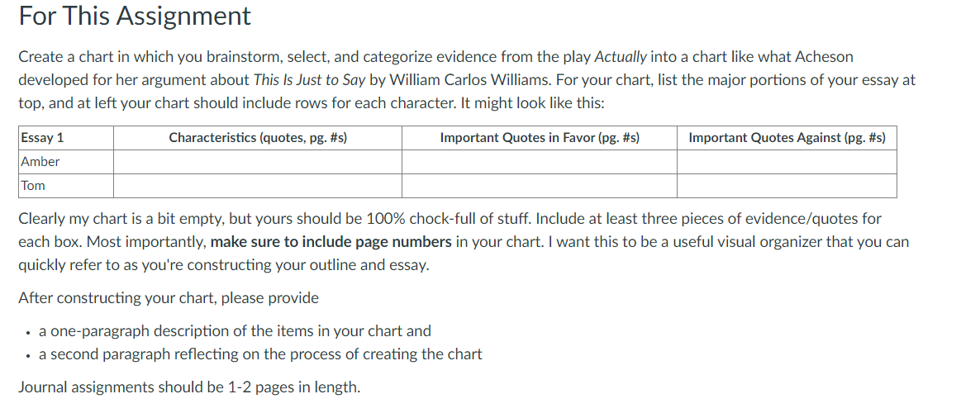Click Amber's empty Quotes Against cell
The height and width of the screenshot is (413, 980).
click(787, 162)
